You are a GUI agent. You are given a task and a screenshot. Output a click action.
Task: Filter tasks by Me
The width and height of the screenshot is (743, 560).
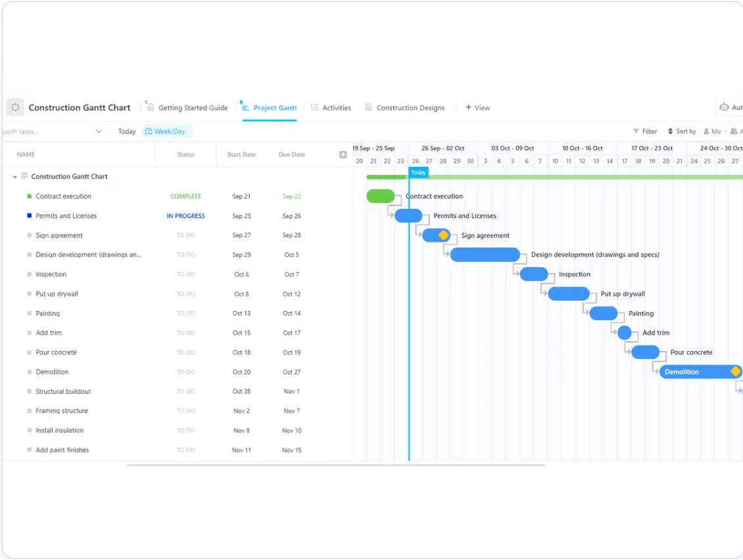click(x=712, y=131)
